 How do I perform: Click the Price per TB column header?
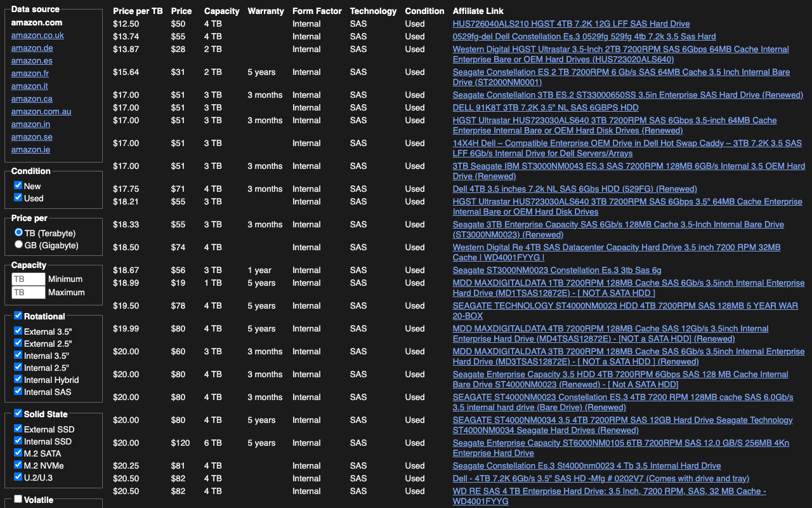(138, 11)
